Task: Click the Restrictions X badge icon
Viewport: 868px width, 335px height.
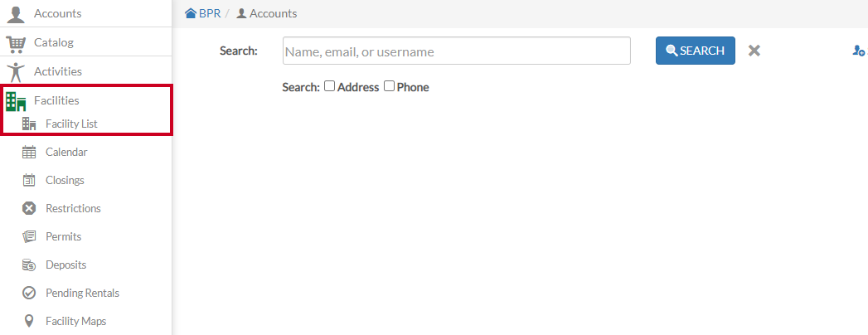Action: (29, 209)
